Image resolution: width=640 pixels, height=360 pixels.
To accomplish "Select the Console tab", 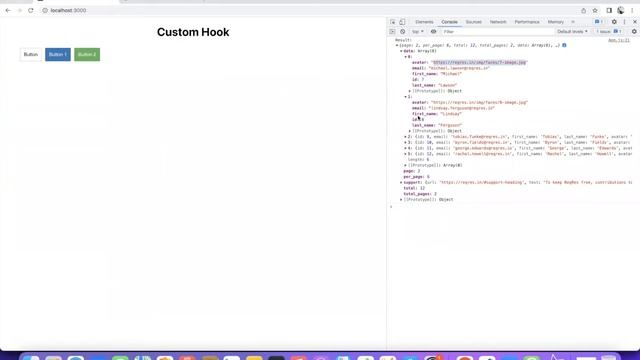I will tap(449, 22).
